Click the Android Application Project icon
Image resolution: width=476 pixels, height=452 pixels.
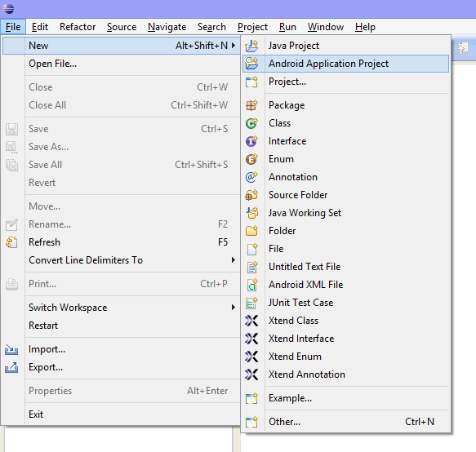251,64
